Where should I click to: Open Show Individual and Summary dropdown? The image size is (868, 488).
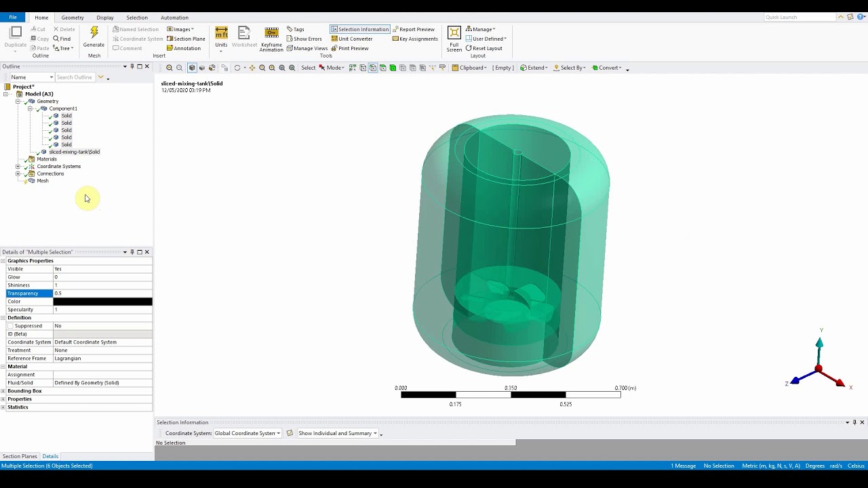(338, 433)
